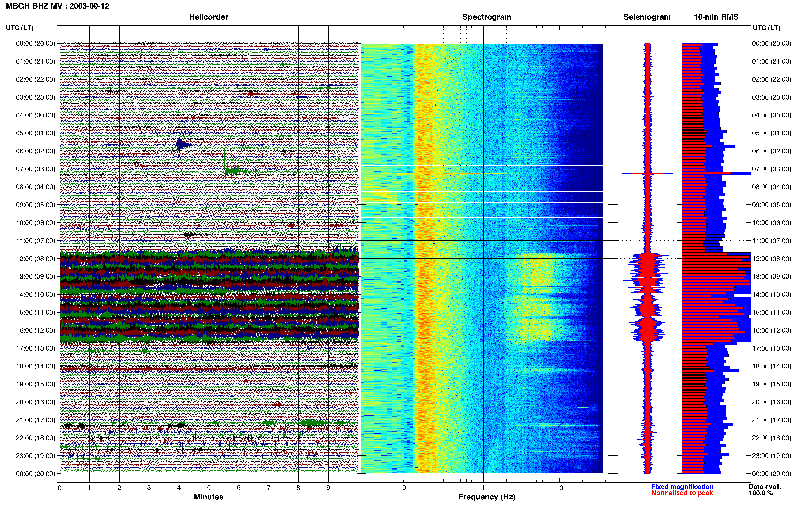
Task: Click the '9' minutes tick label
Action: 328,488
